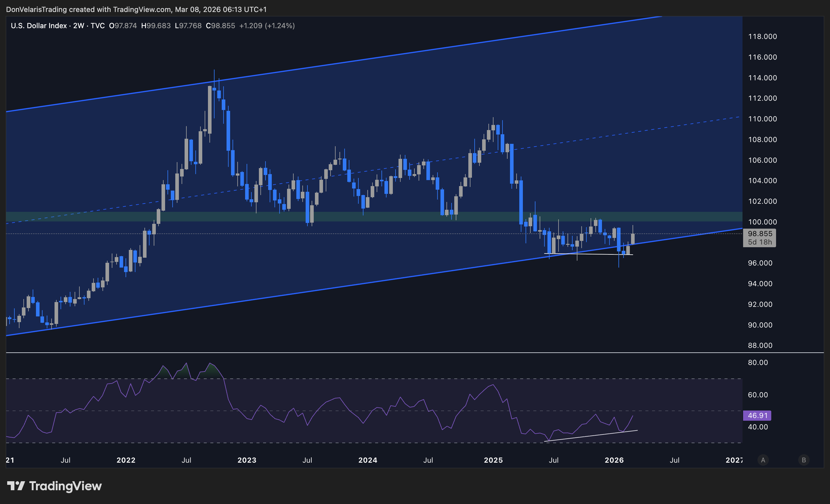The height and width of the screenshot is (504, 830).
Task: Click the purple 46.91 RSI value label
Action: point(757,415)
